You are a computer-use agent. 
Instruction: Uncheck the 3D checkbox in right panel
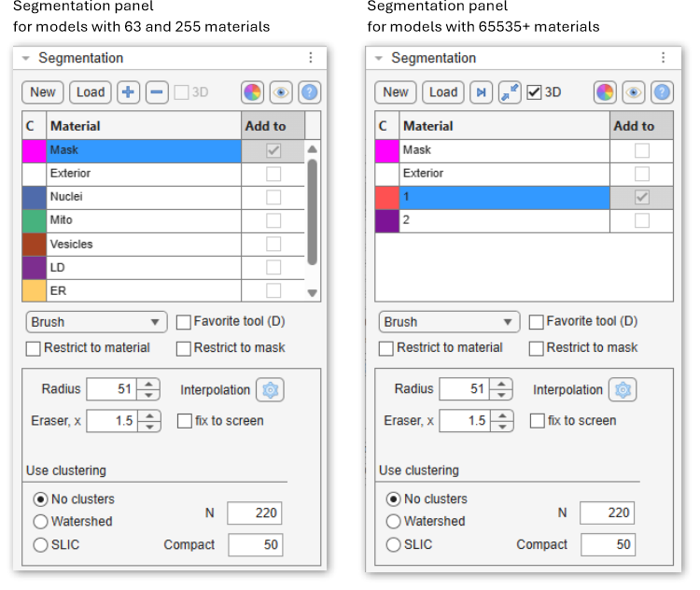pyautogui.click(x=534, y=92)
